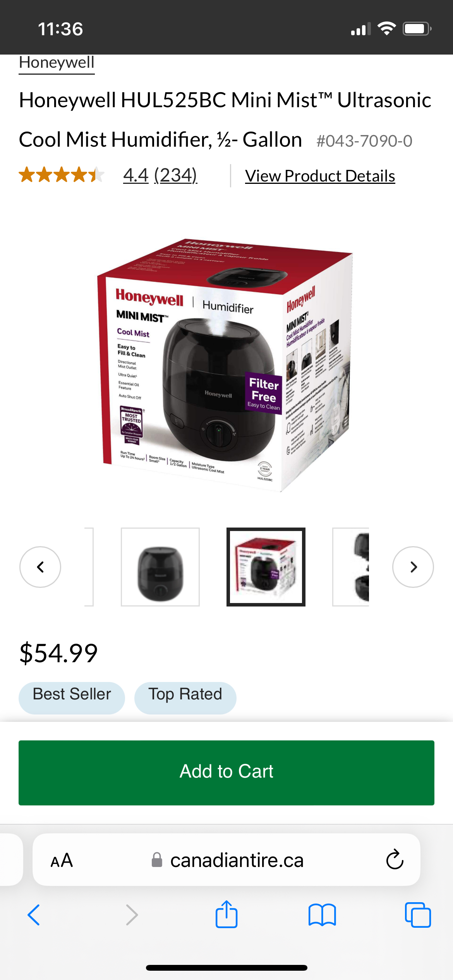Select the partially visible disassembled humidifier thumbnail
This screenshot has height=980, width=453.
point(351,567)
